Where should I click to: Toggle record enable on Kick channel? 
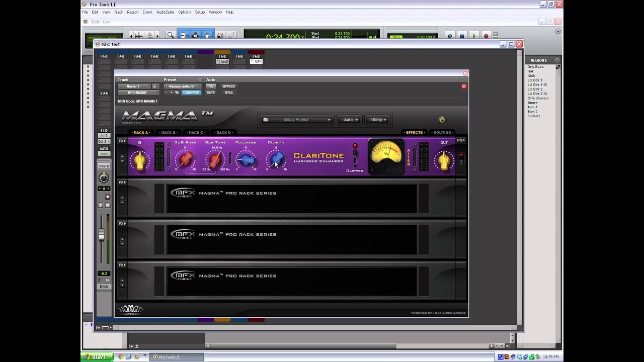tap(107, 197)
